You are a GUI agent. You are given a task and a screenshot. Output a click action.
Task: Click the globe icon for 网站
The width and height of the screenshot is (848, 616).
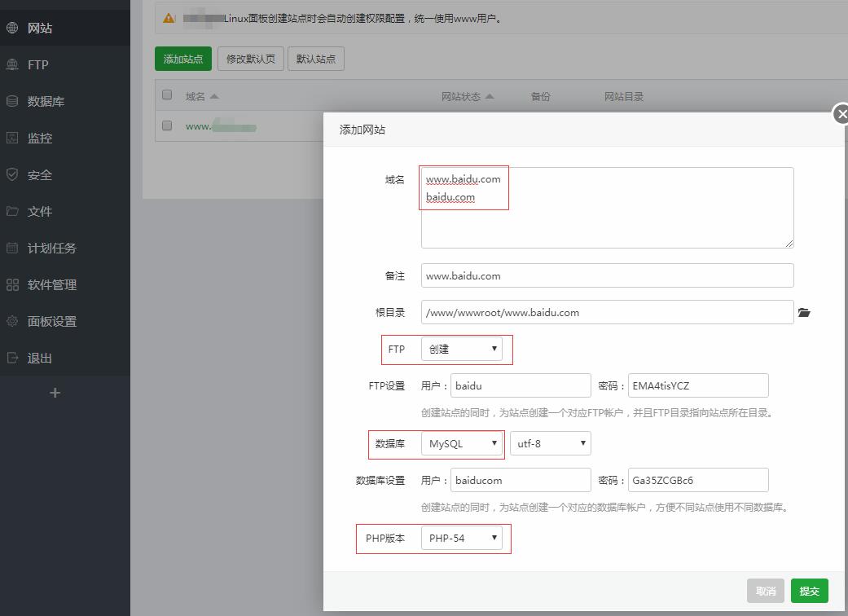pos(12,28)
